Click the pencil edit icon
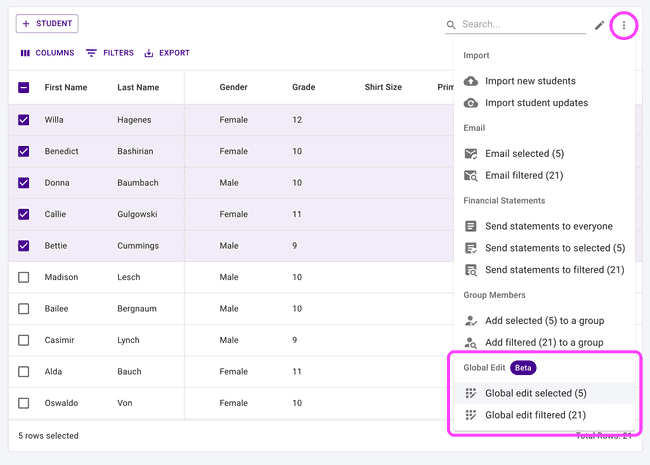This screenshot has height=465, width=650. coord(599,25)
